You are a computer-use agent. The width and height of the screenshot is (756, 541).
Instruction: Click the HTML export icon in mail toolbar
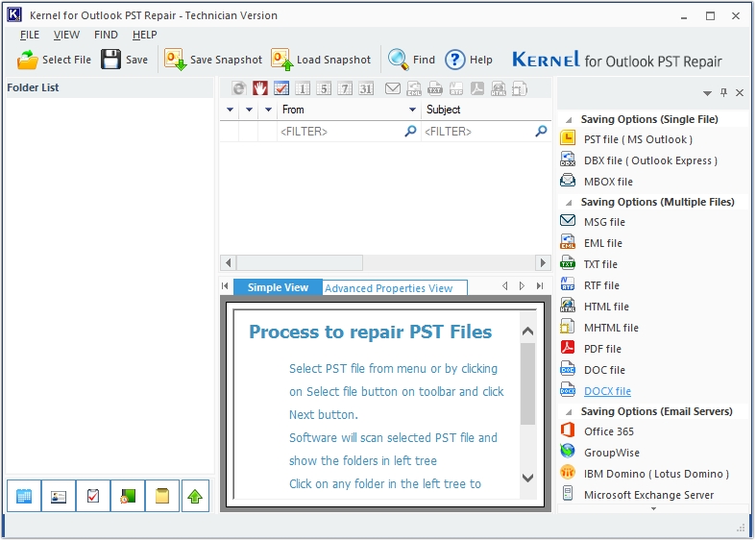498,88
